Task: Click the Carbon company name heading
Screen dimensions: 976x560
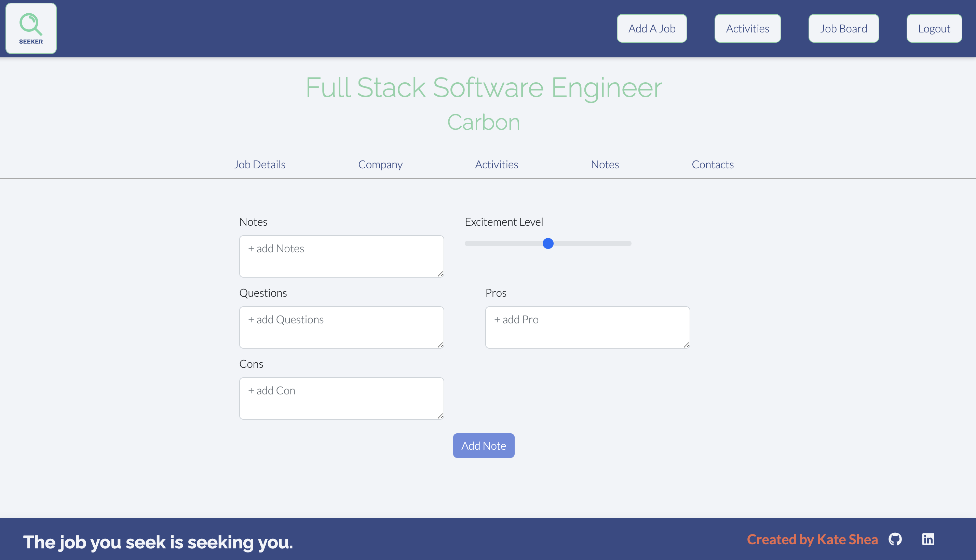Action: click(x=484, y=122)
